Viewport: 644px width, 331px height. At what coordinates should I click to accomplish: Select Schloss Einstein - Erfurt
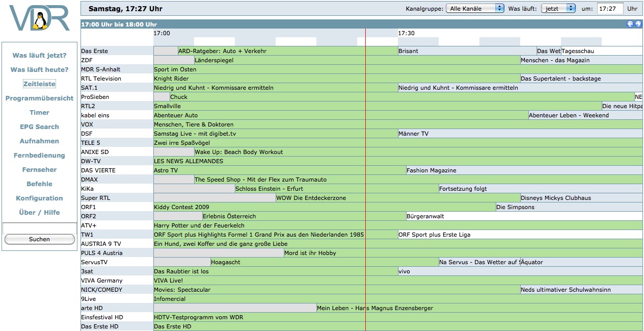pyautogui.click(x=337, y=189)
